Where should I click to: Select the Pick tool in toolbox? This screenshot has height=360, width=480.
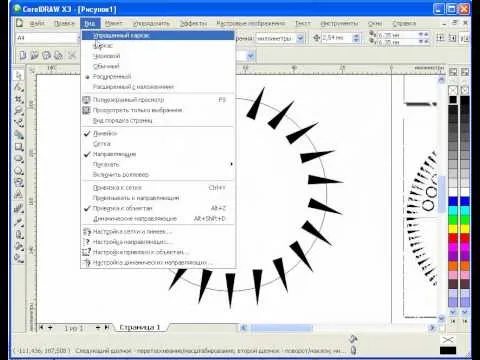click(x=19, y=75)
